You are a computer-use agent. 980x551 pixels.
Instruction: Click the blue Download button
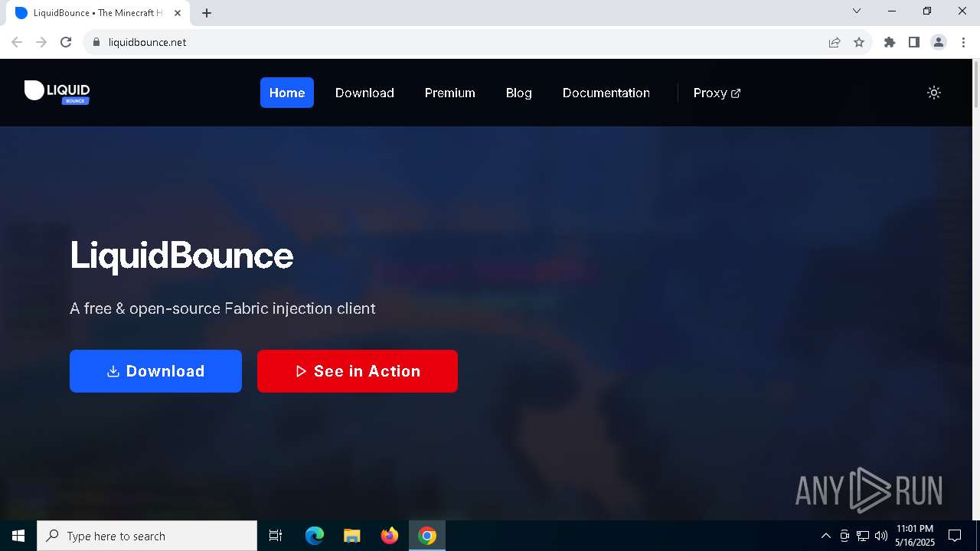click(155, 371)
